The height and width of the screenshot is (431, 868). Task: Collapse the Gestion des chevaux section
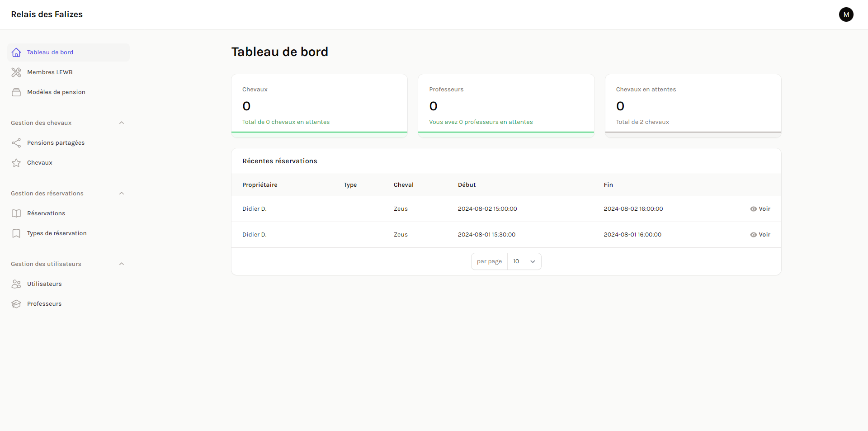[121, 123]
